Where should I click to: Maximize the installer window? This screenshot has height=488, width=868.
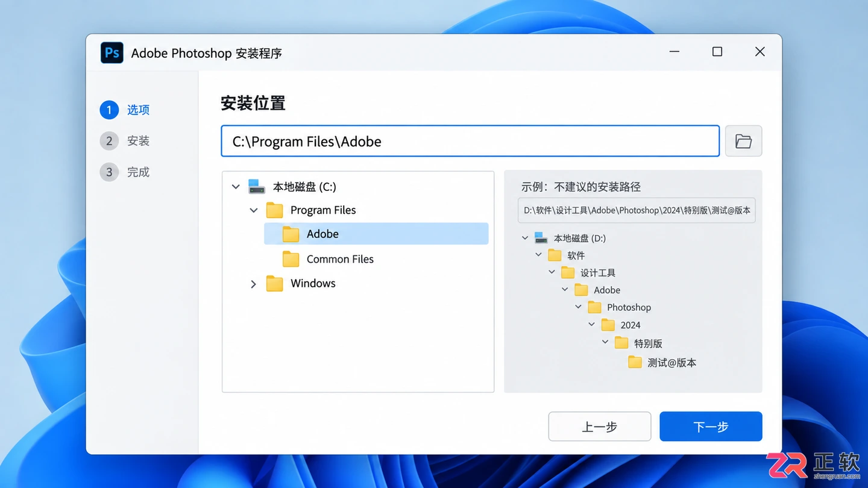(x=717, y=52)
